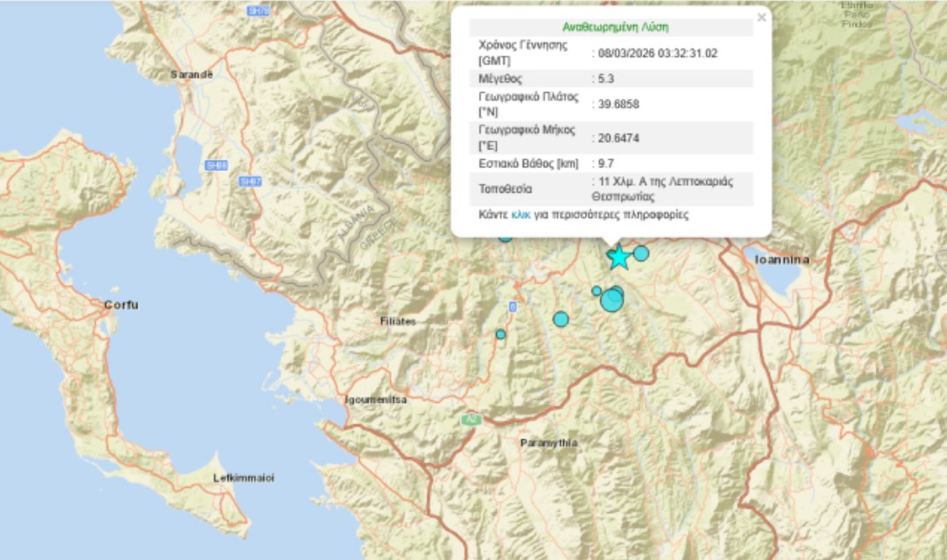Click the Ioannina city label
The width and height of the screenshot is (947, 560).
pyautogui.click(x=782, y=260)
